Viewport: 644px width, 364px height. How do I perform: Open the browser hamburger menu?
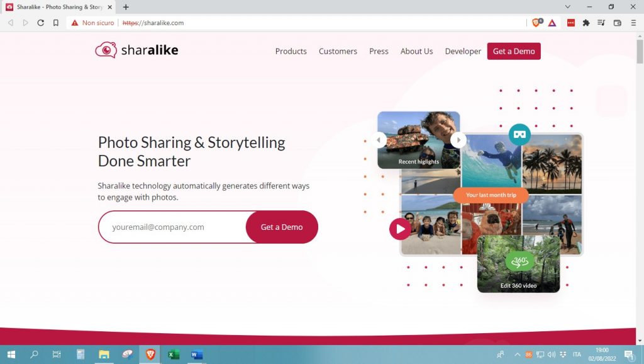(634, 23)
